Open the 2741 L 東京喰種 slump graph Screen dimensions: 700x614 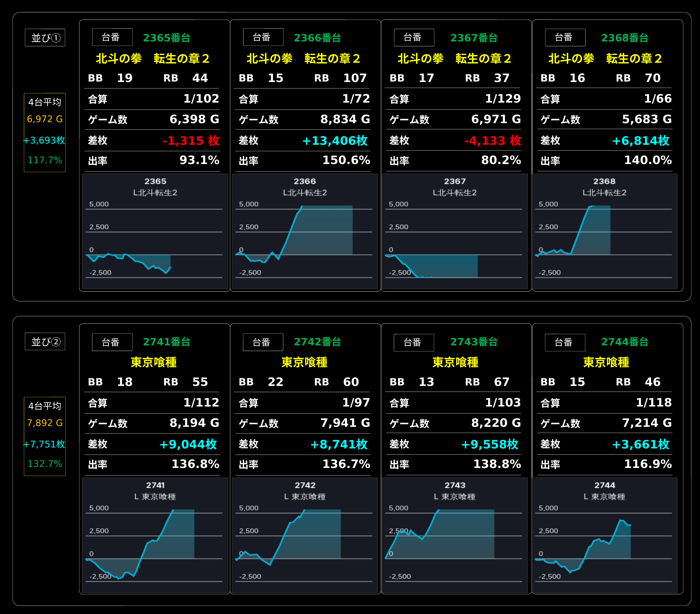(x=155, y=535)
